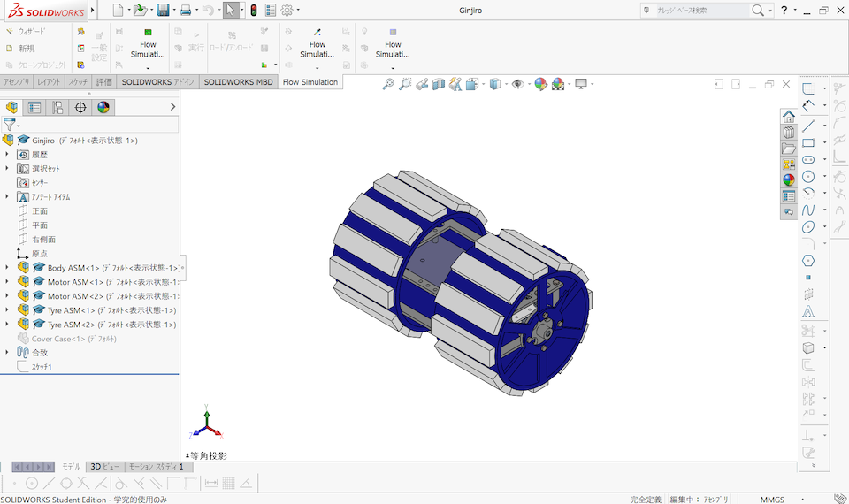Open the FeatureManager design tree tab
Viewport: 849px width, 504px height.
11,107
